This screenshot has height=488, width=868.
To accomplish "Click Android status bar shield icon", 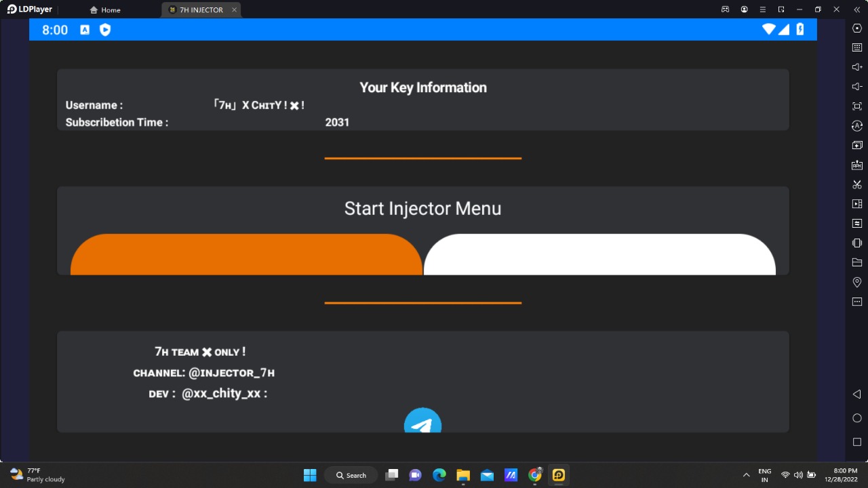I will click(x=105, y=30).
